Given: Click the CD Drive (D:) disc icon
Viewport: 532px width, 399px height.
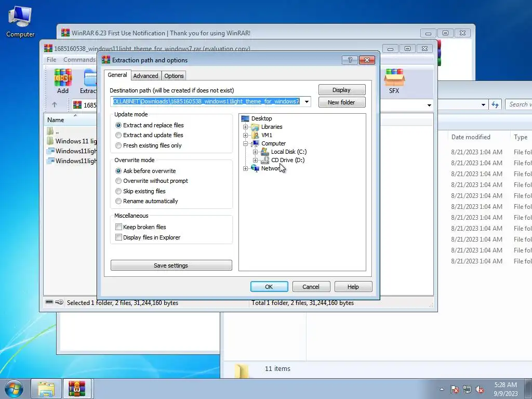Looking at the screenshot, I should 264,160.
